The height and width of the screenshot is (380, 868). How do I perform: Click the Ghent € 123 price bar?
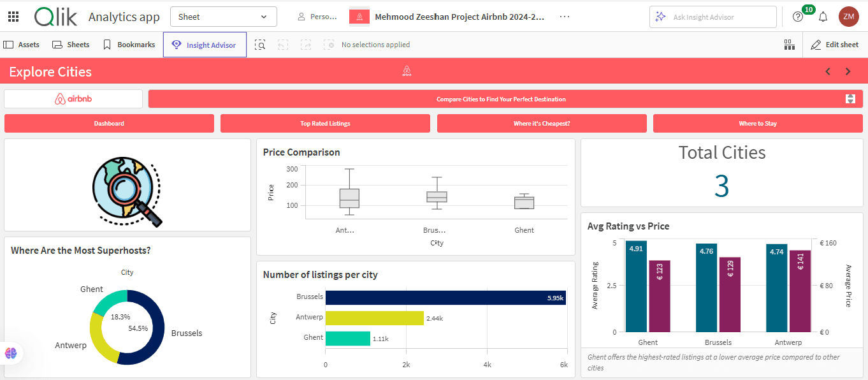pos(660,296)
